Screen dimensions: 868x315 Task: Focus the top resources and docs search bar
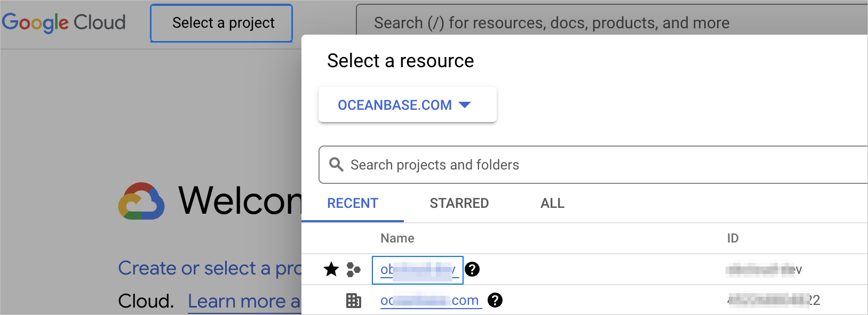point(587,23)
